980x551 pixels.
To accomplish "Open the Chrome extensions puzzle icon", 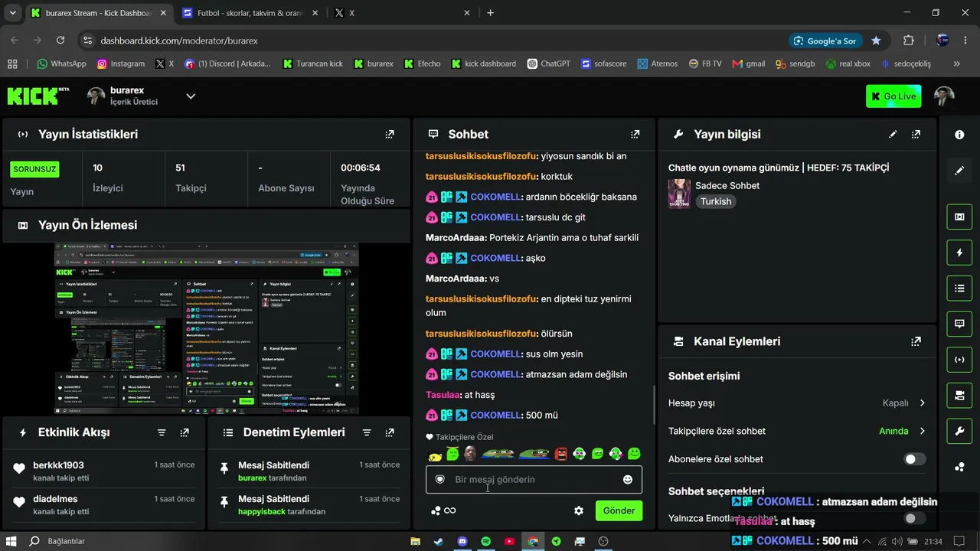I will click(x=909, y=41).
